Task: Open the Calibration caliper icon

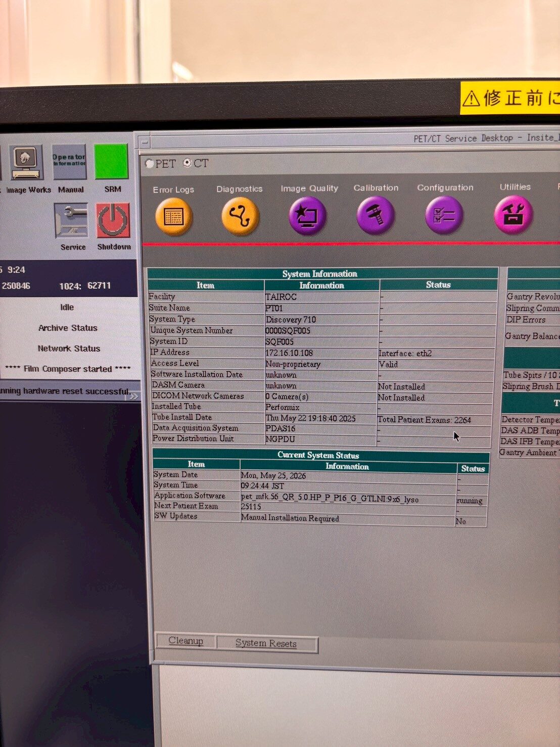Action: tap(375, 215)
